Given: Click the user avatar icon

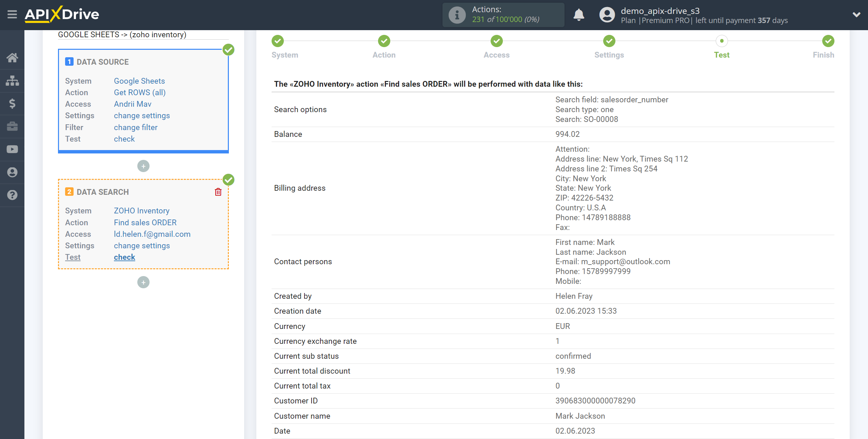Looking at the screenshot, I should [607, 15].
